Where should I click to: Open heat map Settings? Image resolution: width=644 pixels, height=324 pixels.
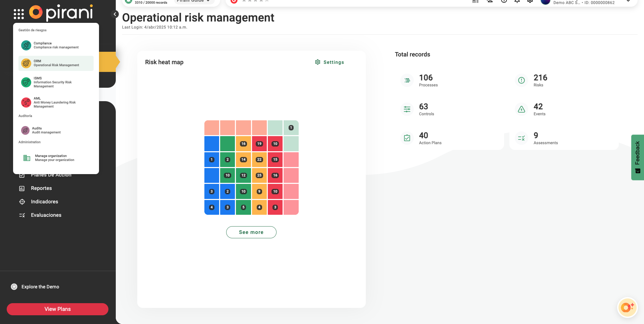coord(329,62)
